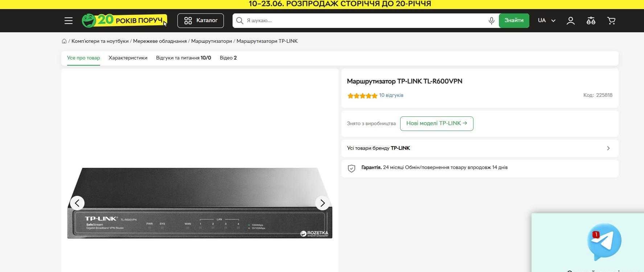Click the top sale banner РОЗПРОДАЖ СТОРІЧЧЯ

pos(340,4)
